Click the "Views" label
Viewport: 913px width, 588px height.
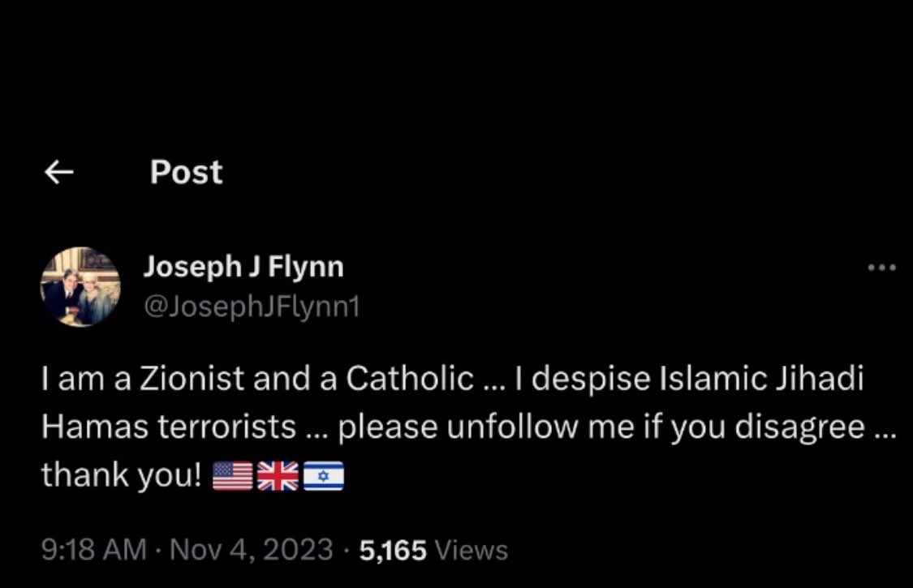(472, 551)
